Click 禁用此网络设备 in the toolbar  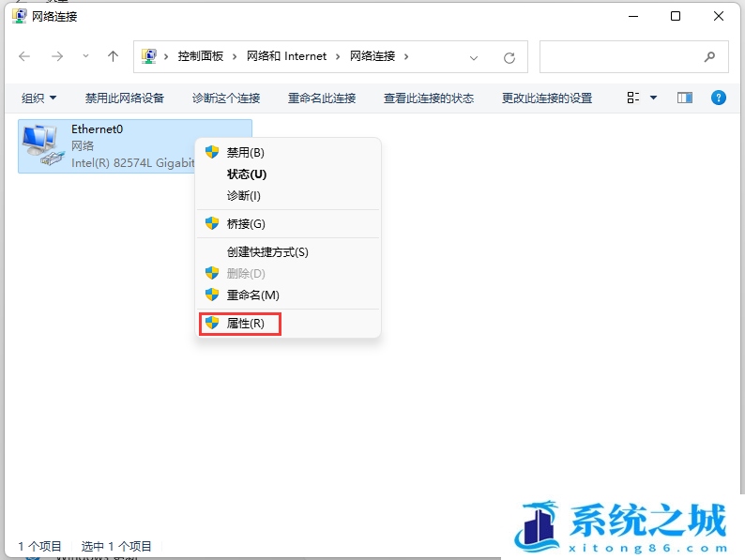point(125,98)
